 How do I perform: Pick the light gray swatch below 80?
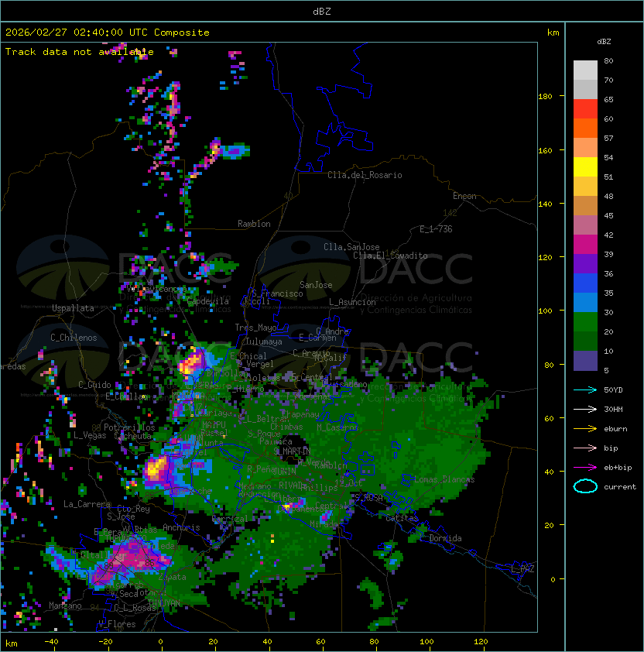[x=585, y=70]
